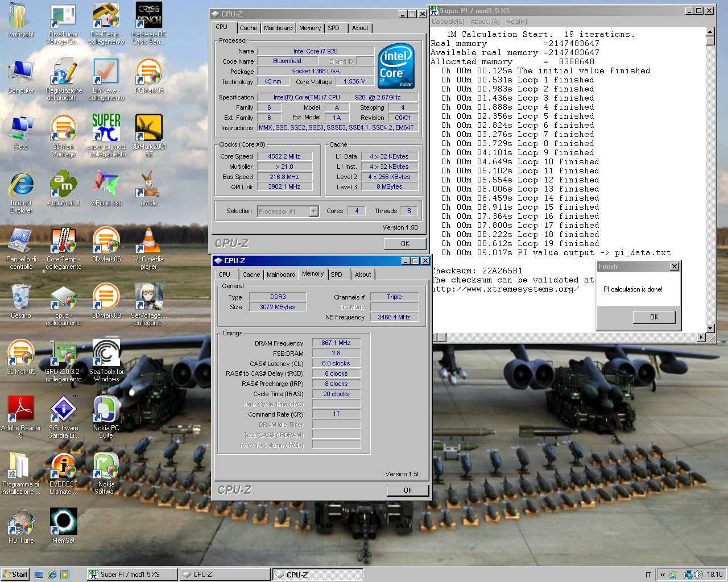The height and width of the screenshot is (582, 728).
Task: Launch Core Temp shortcut
Action: point(63,248)
